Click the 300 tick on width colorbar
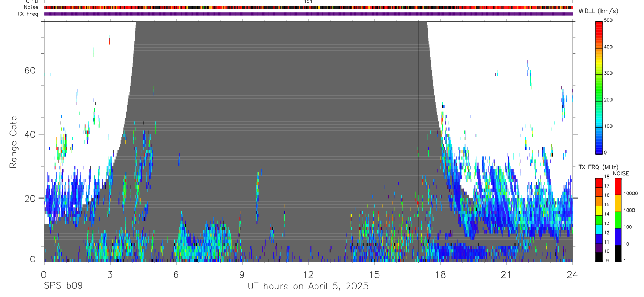 point(608,73)
